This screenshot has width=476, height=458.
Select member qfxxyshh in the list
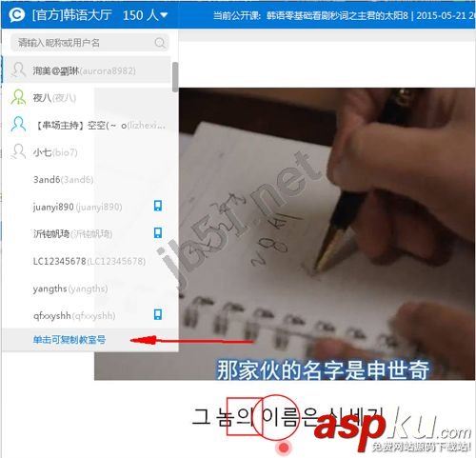(87, 315)
